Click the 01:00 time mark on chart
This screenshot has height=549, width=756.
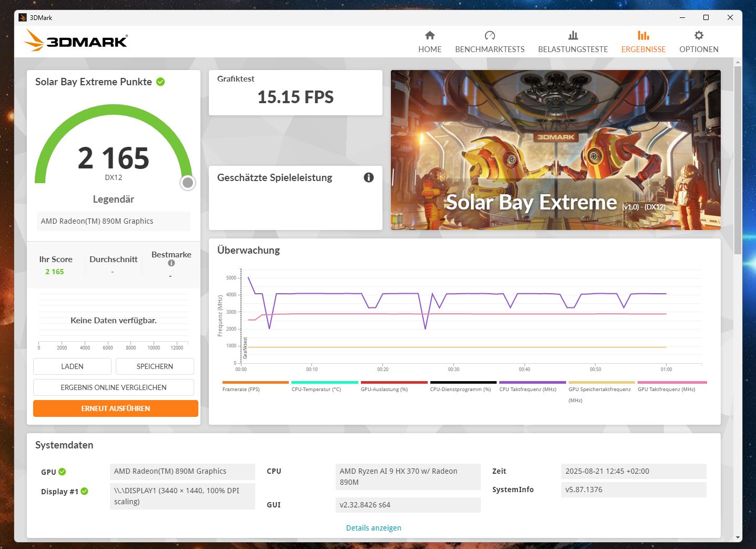click(x=666, y=370)
